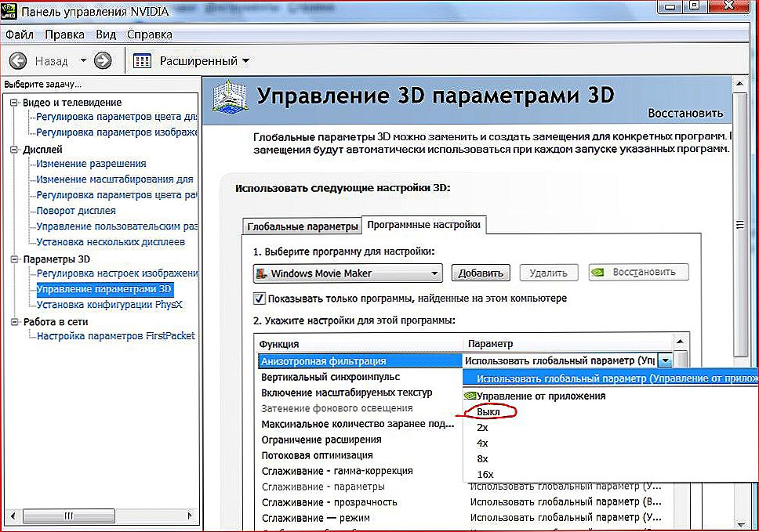Click the Windows Movie Maker program icon
The width and height of the screenshot is (759, 532).
(261, 273)
